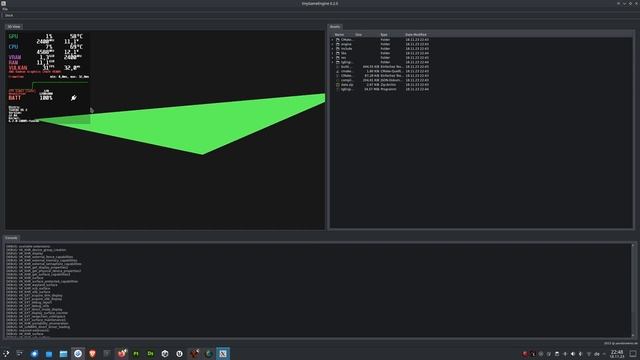The height and width of the screenshot is (360, 640).
Task: Click the cmake... CMake file icon
Action: [338, 71]
